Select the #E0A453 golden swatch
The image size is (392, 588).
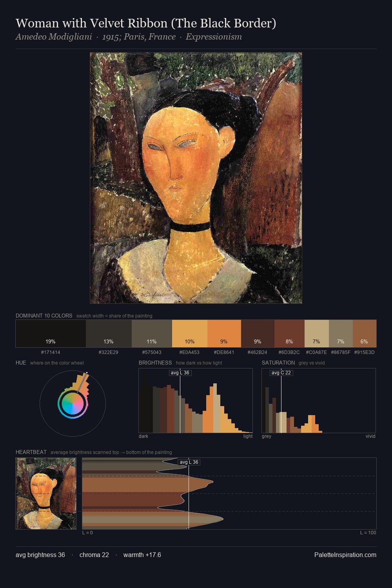tap(190, 334)
